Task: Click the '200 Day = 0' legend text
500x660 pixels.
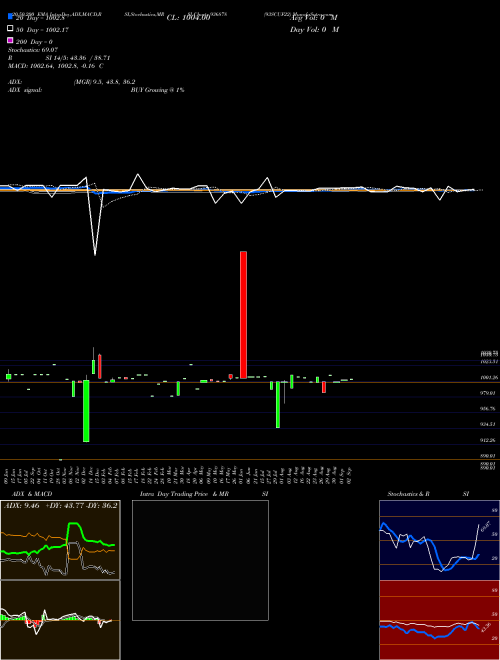Action: click(34, 42)
